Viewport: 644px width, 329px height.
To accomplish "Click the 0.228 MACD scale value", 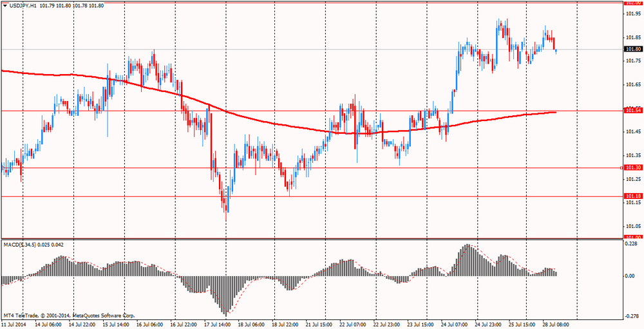I will (630, 244).
